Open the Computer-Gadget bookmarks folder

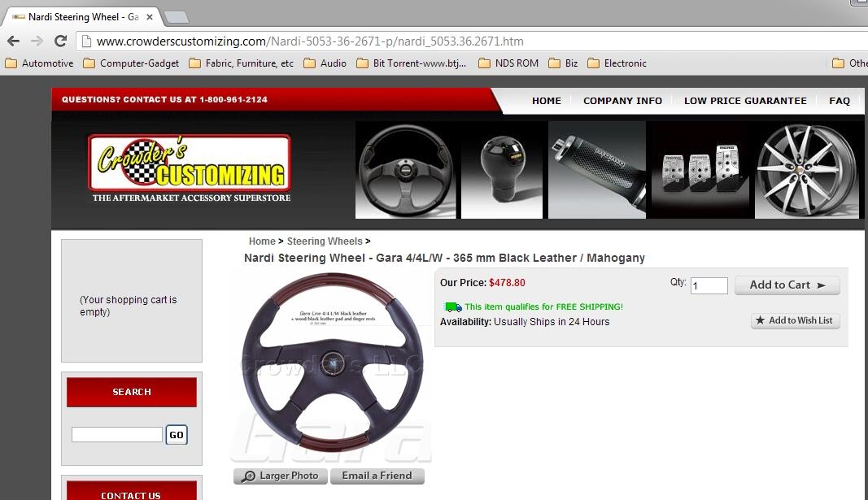[x=131, y=63]
